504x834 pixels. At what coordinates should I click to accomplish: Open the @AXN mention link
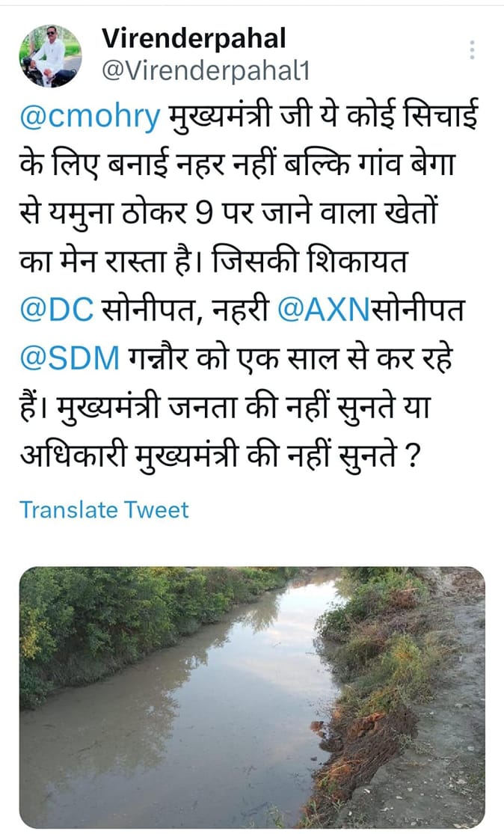tap(323, 310)
